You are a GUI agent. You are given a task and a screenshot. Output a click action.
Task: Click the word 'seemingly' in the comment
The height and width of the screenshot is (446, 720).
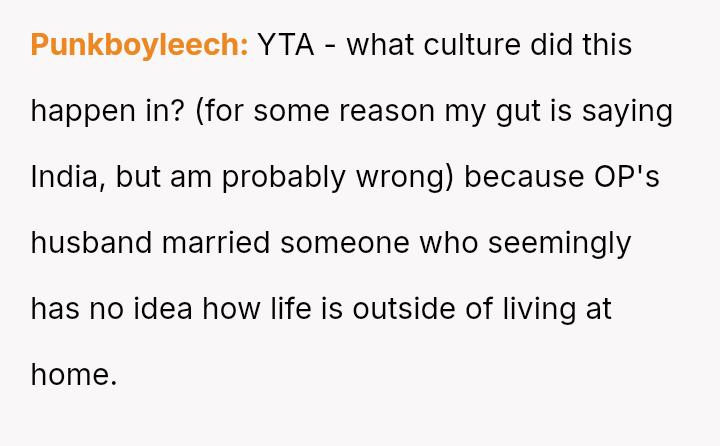[559, 243]
